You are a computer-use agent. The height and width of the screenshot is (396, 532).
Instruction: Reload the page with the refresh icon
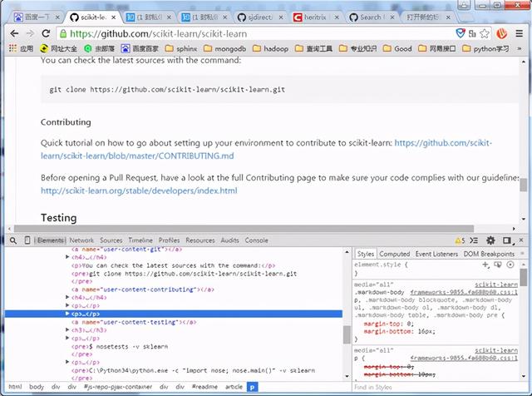pos(46,33)
